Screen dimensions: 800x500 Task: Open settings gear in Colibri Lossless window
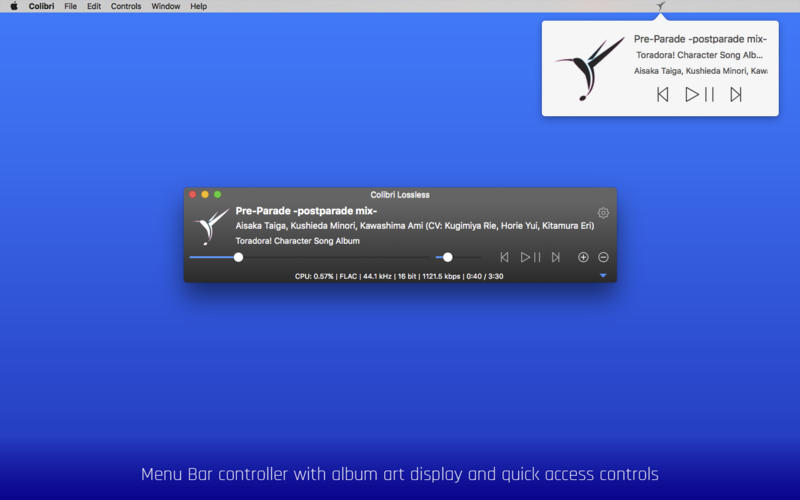pos(603,213)
